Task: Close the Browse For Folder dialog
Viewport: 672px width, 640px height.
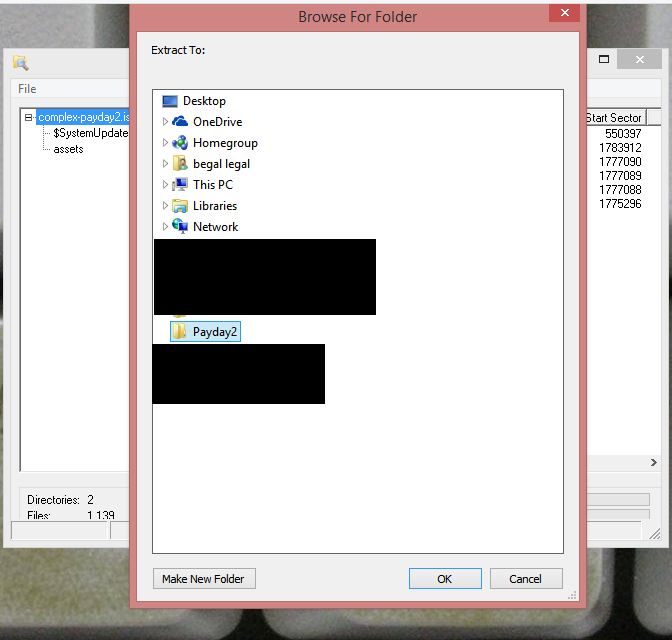Action: tap(565, 13)
